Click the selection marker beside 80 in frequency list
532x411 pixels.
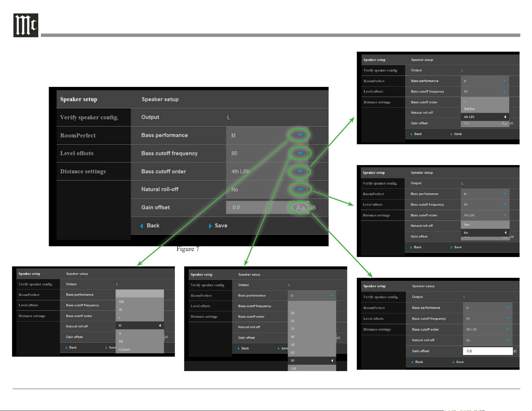pos(332,361)
